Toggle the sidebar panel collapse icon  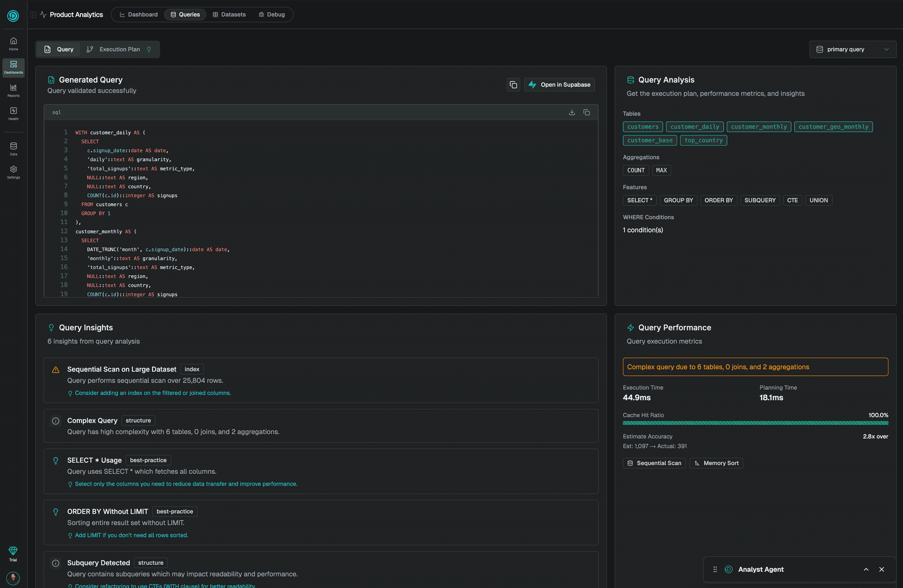click(x=33, y=15)
